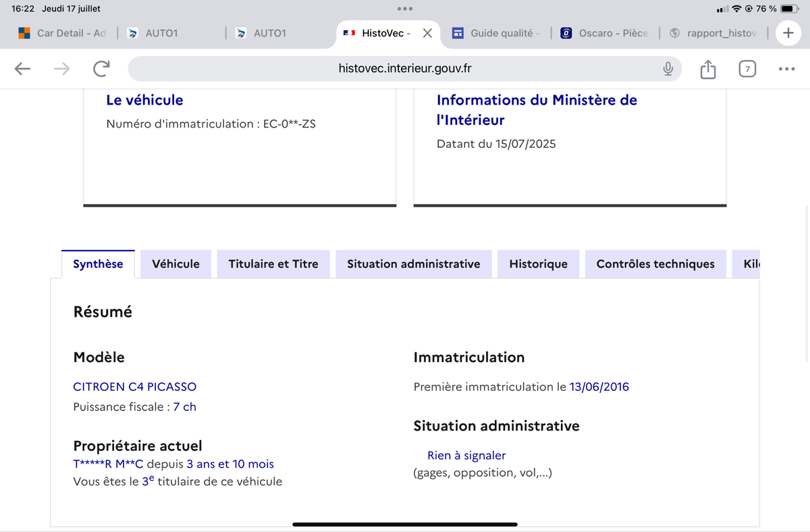This screenshot has height=532, width=810.
Task: Tap the multitasking three-dot handle at top
Action: (405, 9)
